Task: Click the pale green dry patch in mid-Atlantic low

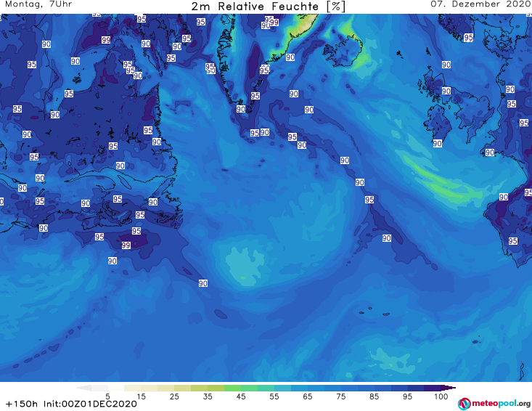Action: pyautogui.click(x=245, y=266)
